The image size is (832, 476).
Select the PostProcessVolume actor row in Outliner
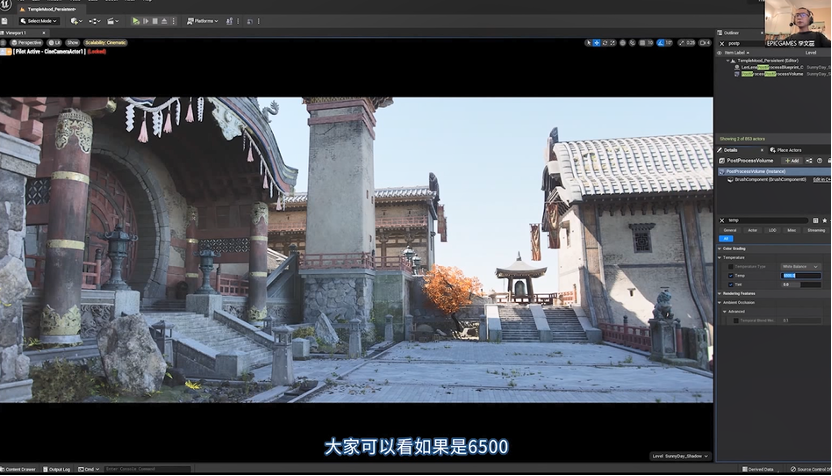[772, 74]
